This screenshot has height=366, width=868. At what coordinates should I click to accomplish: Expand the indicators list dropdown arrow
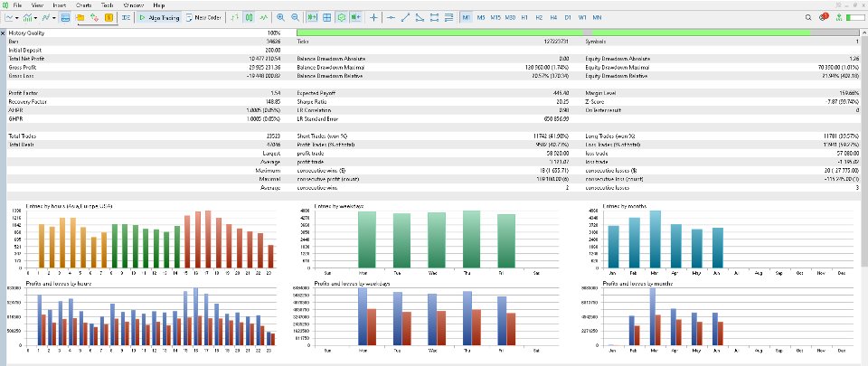(36, 18)
